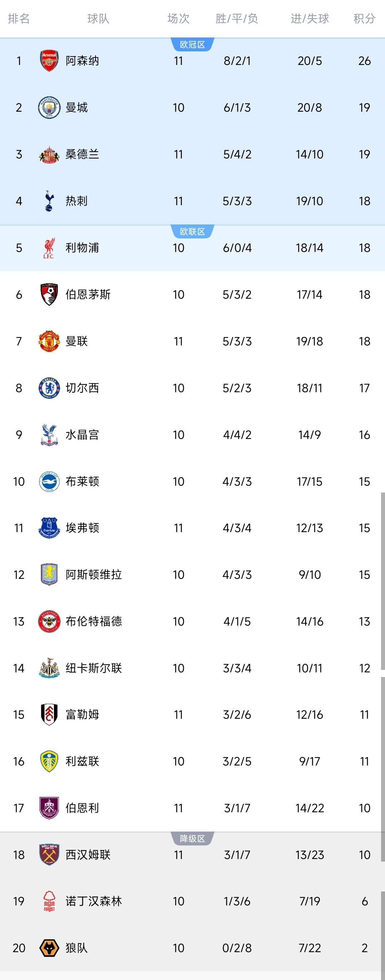Tap the West Ham United crest
Viewport: 385px width, 980px height.
pos(49,855)
